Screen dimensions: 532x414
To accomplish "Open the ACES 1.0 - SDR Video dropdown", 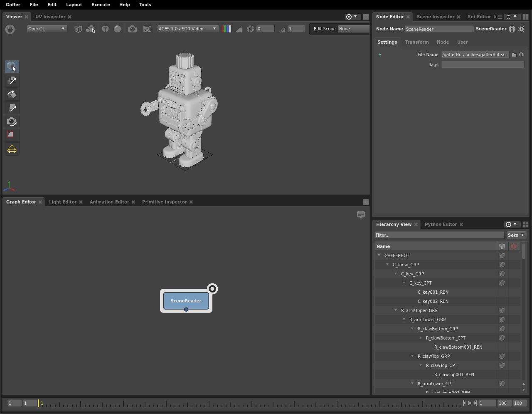I will [x=187, y=29].
